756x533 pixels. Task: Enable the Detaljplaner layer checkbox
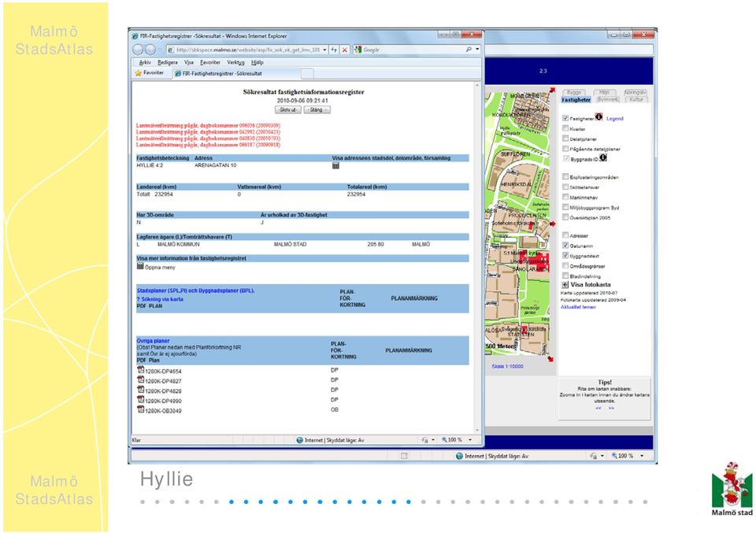(x=565, y=139)
